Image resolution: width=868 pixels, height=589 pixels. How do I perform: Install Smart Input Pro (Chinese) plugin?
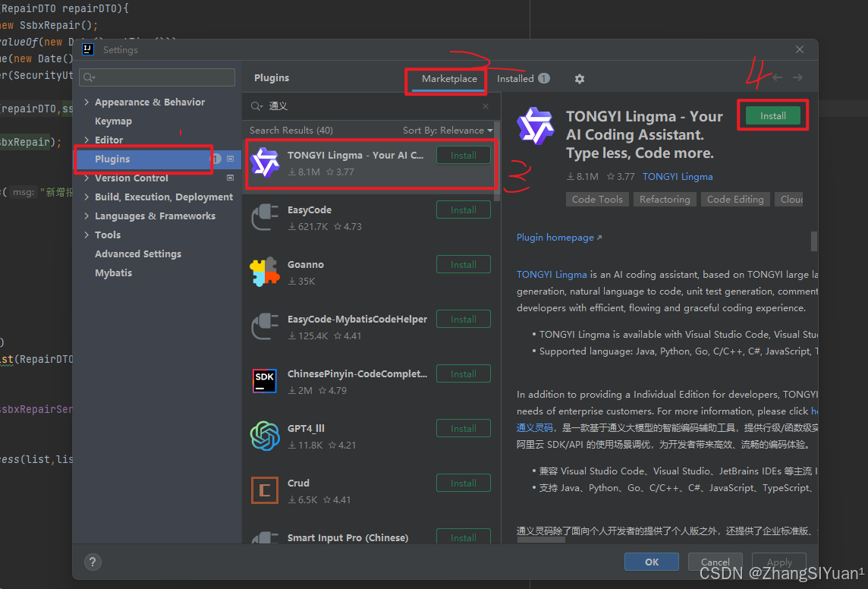[x=464, y=537]
